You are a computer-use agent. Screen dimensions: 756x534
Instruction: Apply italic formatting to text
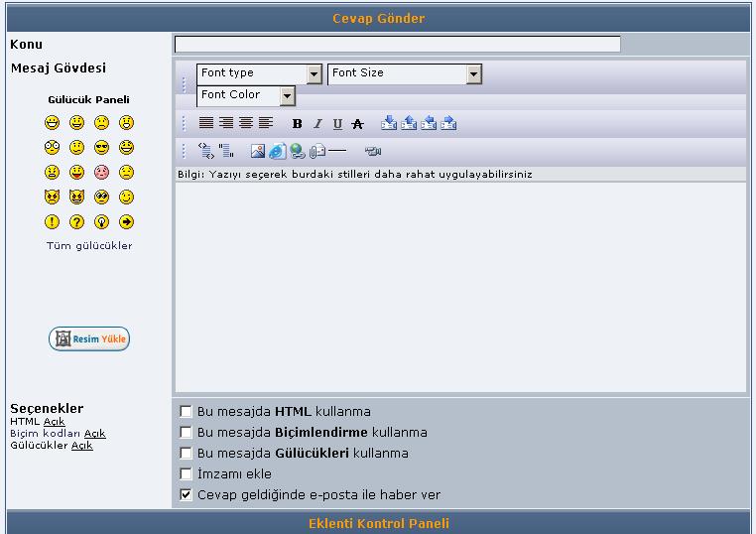coord(317,124)
